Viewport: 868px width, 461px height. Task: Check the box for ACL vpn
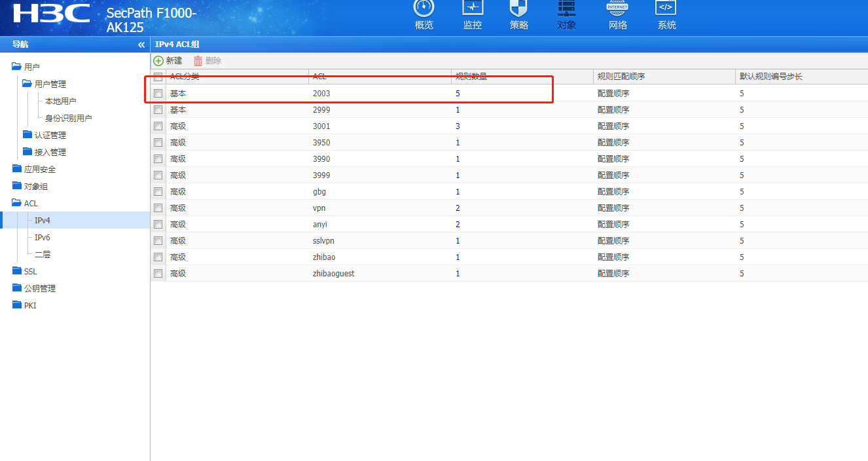pyautogui.click(x=158, y=208)
